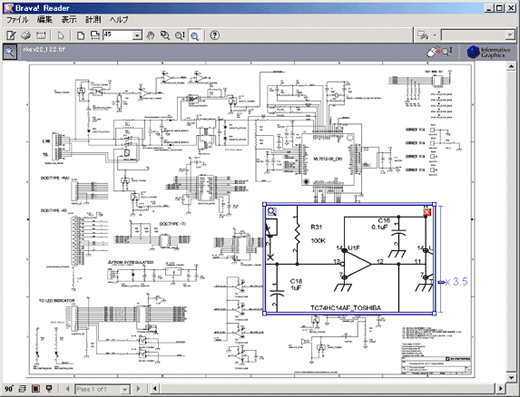Open the zoom percentage dropdown
The image size is (520, 397).
(137, 35)
